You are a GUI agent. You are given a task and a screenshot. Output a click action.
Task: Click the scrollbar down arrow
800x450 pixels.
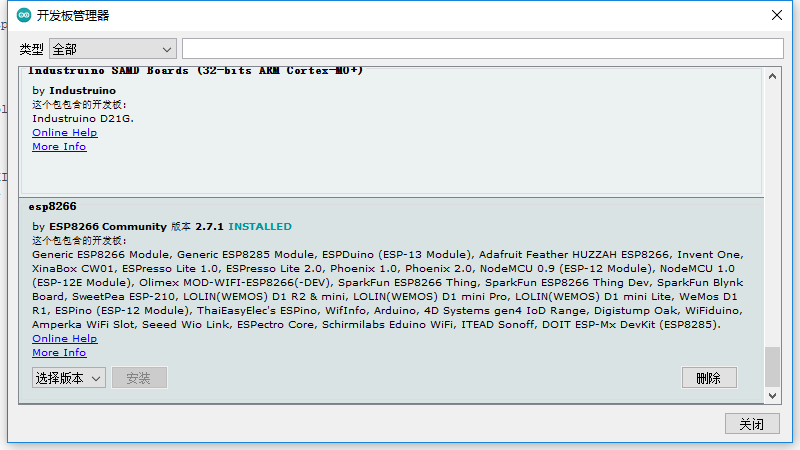[x=772, y=395]
